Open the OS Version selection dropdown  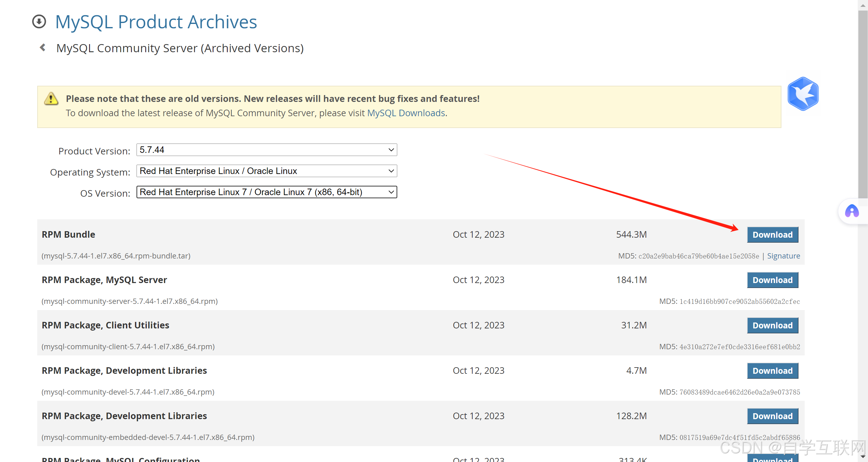[266, 192]
